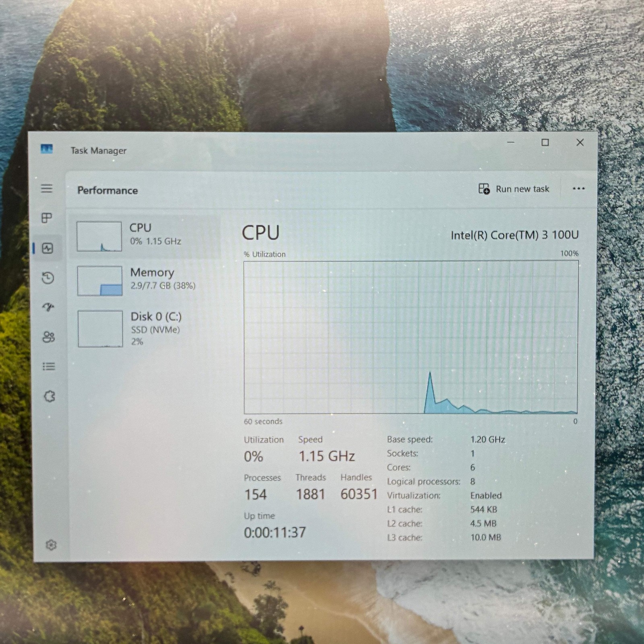Go to the Processes page icon
The width and height of the screenshot is (644, 644).
point(47,218)
